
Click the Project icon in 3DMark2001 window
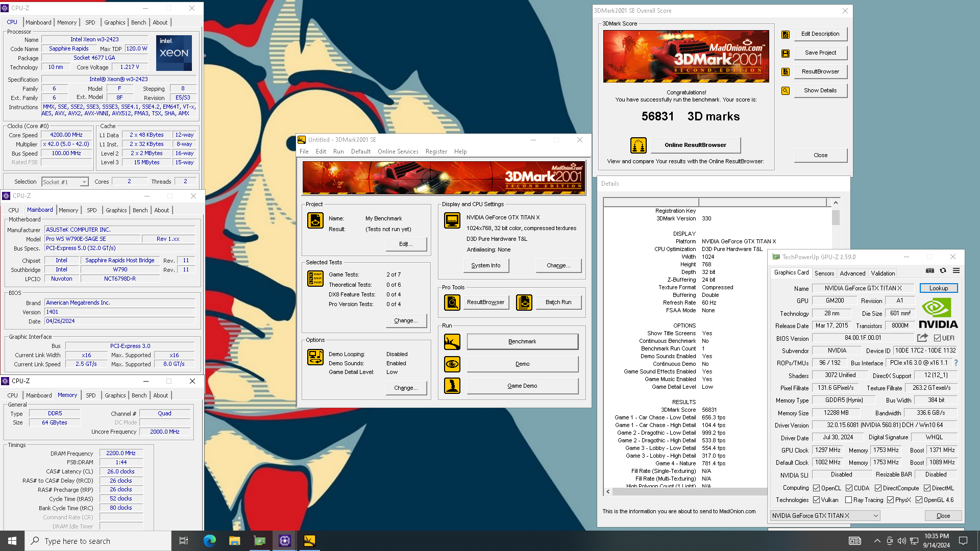[315, 220]
